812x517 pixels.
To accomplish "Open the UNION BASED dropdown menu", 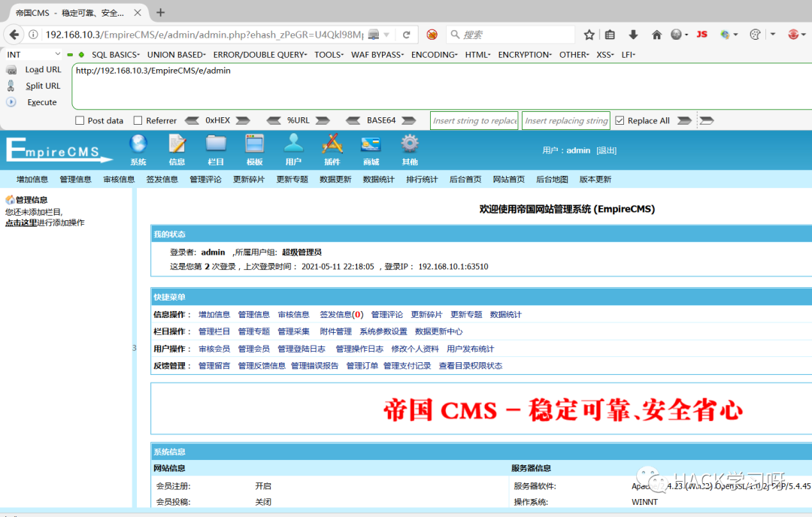I will point(176,54).
